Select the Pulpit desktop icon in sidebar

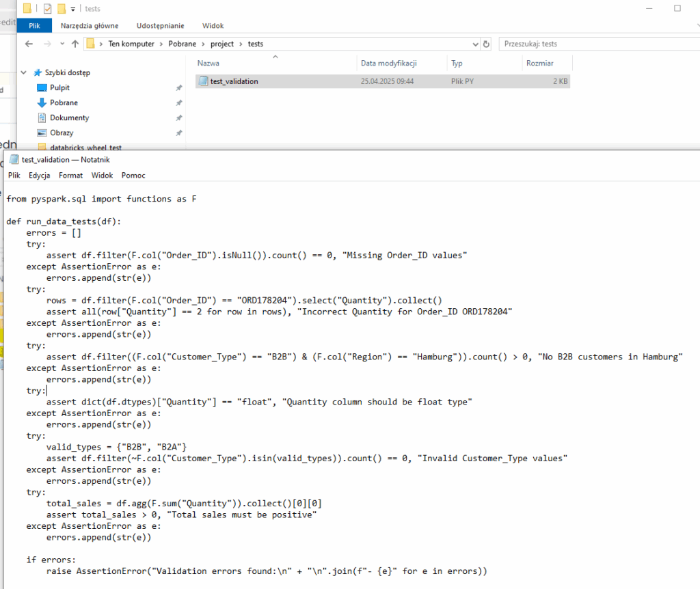(59, 87)
